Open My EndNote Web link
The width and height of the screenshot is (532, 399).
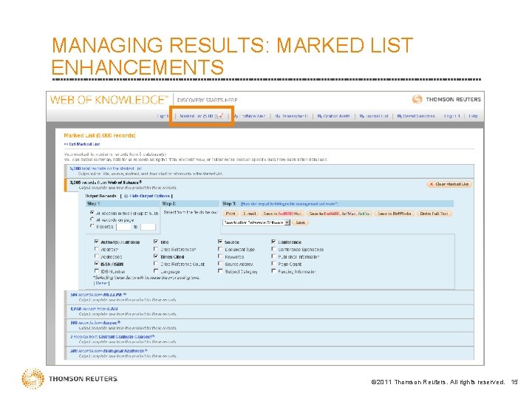250,116
